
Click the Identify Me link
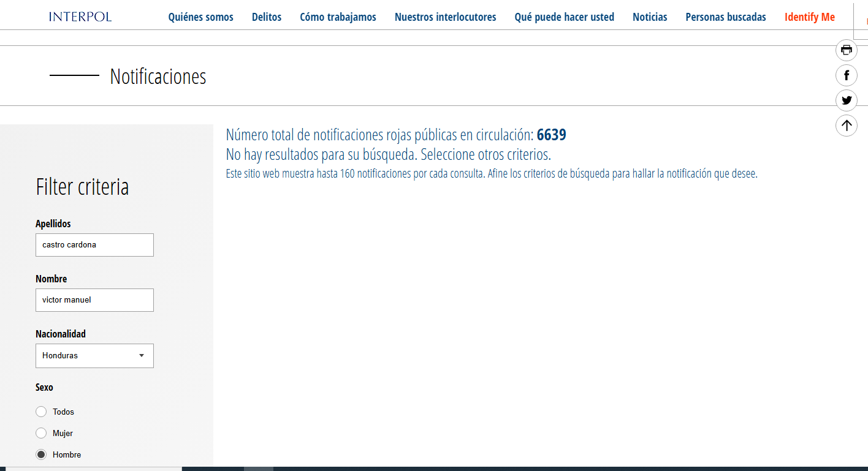809,17
